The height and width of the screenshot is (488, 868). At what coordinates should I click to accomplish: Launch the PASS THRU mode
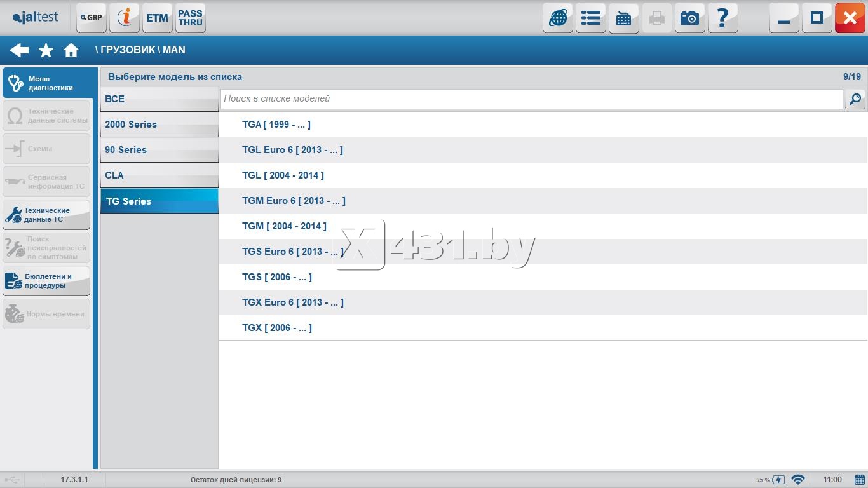pos(191,18)
